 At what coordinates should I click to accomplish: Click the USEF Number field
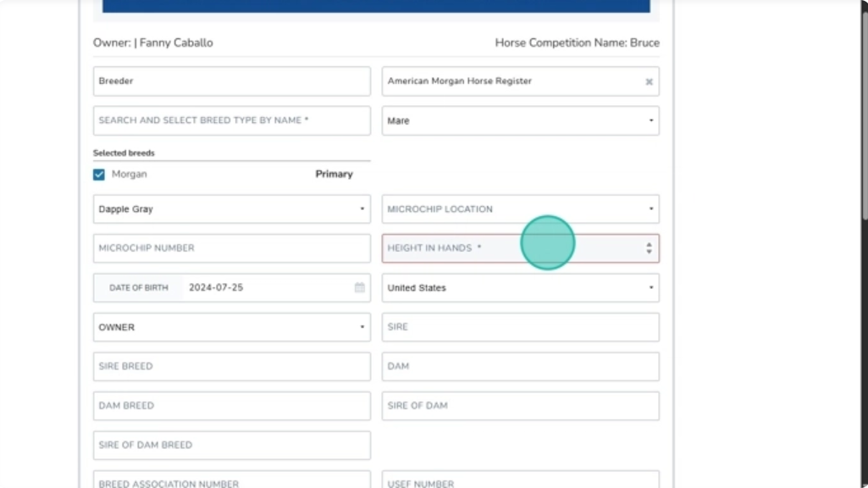coord(520,480)
